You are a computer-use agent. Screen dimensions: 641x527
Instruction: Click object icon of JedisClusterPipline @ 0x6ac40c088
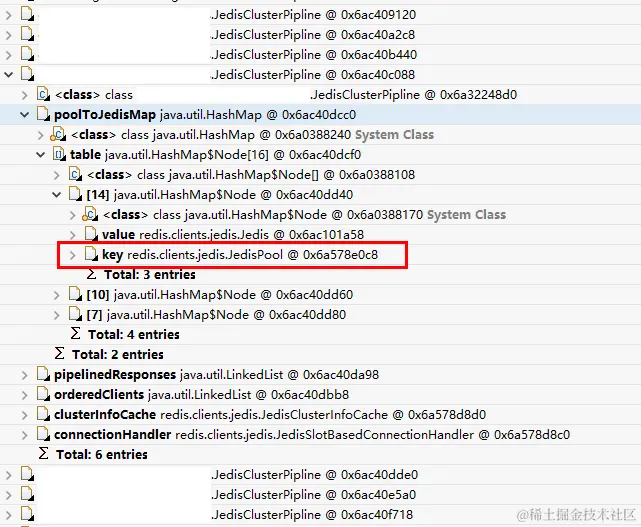point(27,74)
